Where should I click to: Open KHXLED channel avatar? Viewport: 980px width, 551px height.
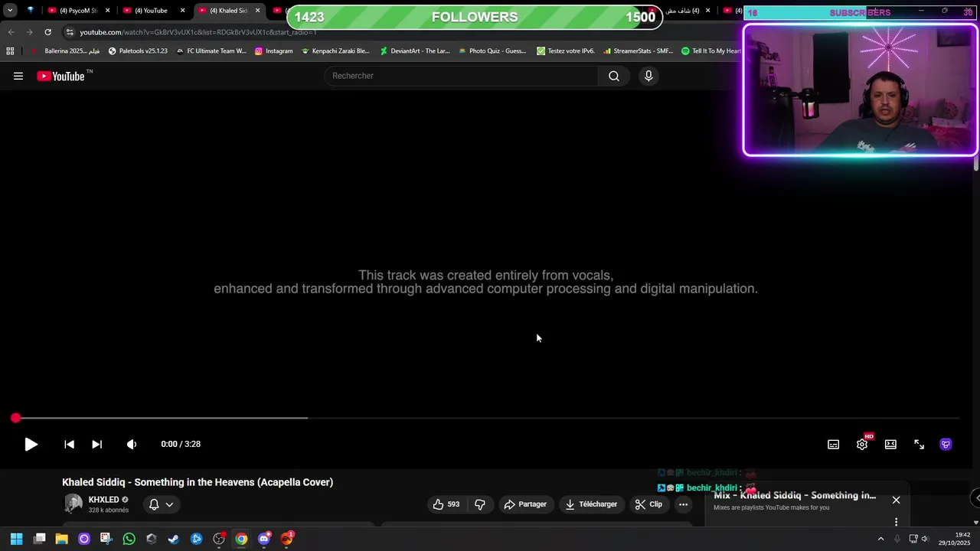(x=73, y=504)
